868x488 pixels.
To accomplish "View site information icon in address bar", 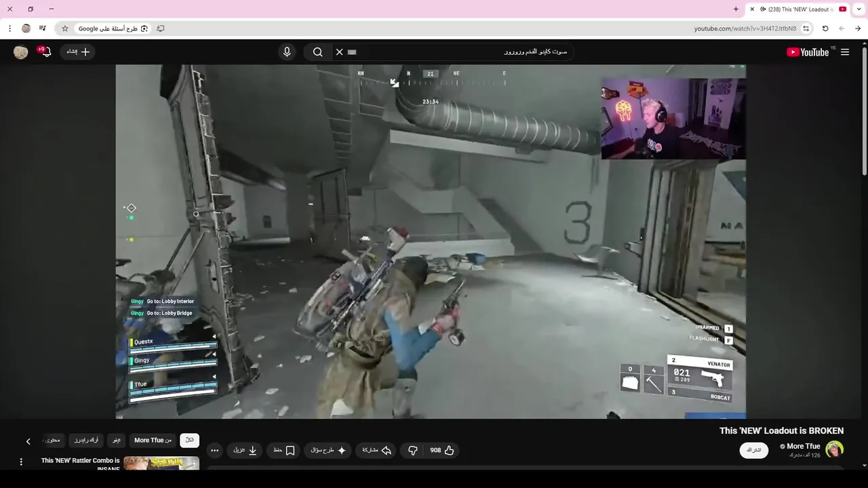I will 806,28.
